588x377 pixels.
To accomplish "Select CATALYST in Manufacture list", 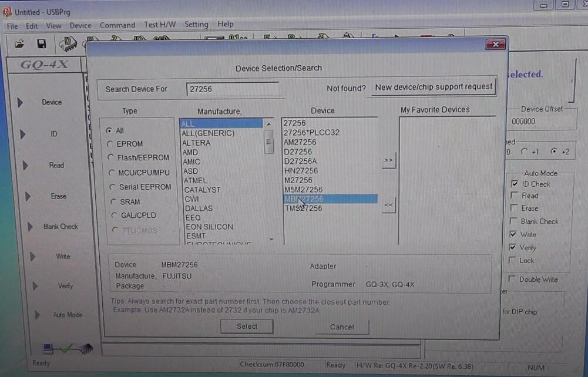I will tap(202, 190).
